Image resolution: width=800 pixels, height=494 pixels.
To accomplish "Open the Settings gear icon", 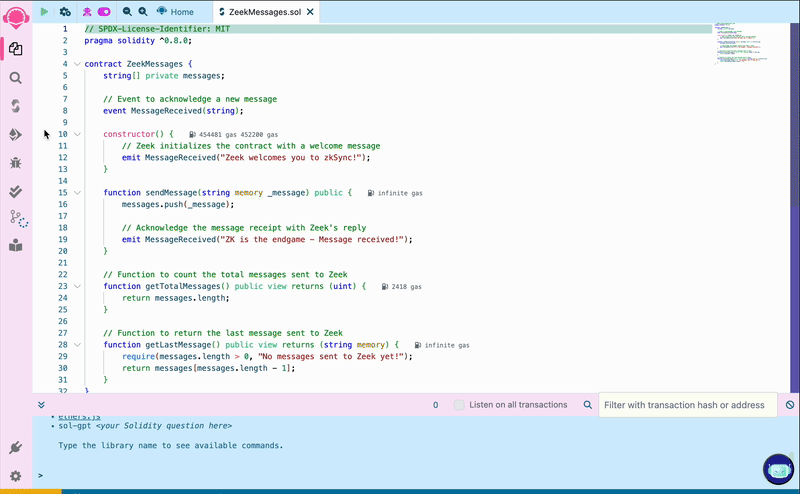I will point(16,476).
